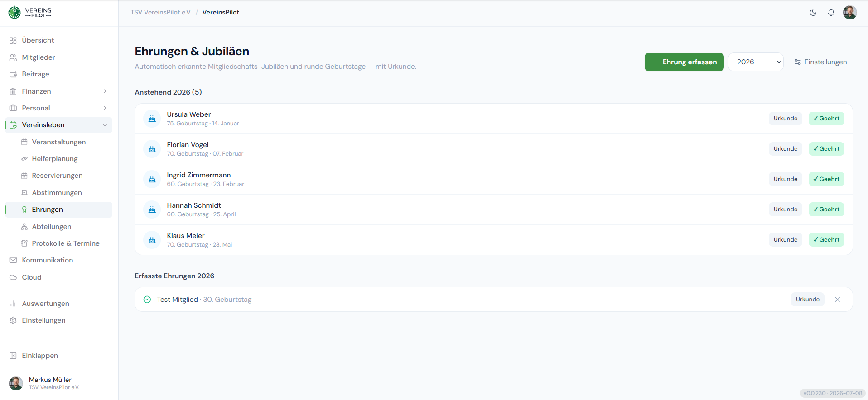Screen dimensions: 868x400
Task: Click the cake icon beside Klaus Meier
Action: 152,240
